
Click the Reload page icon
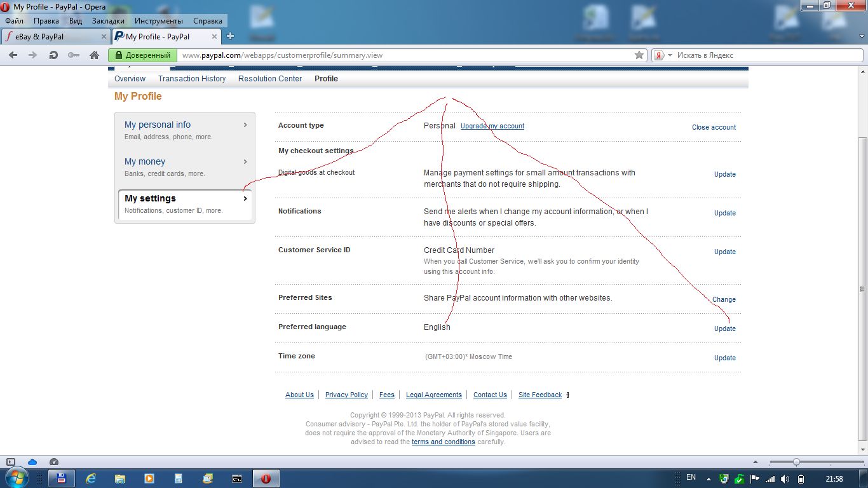point(53,55)
